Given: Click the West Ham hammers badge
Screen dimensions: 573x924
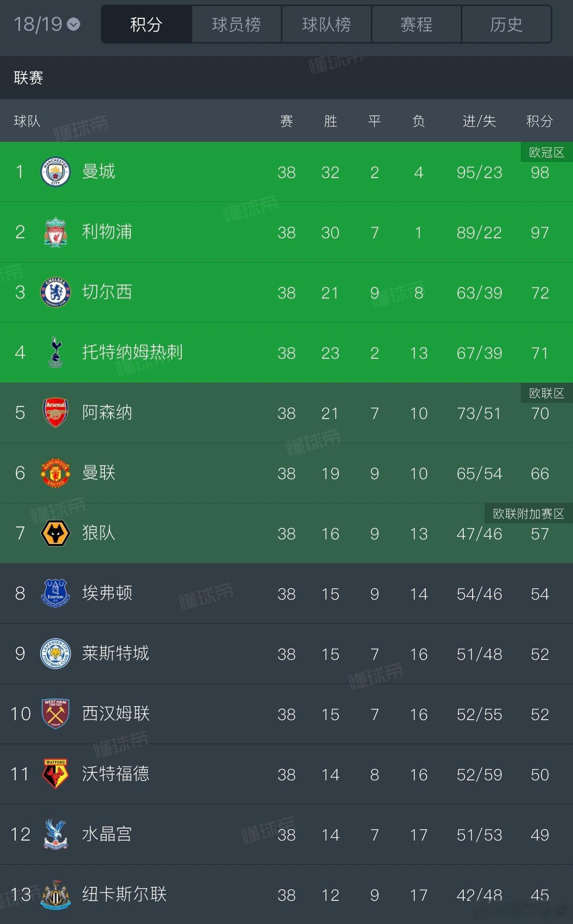Looking at the screenshot, I should (x=55, y=714).
